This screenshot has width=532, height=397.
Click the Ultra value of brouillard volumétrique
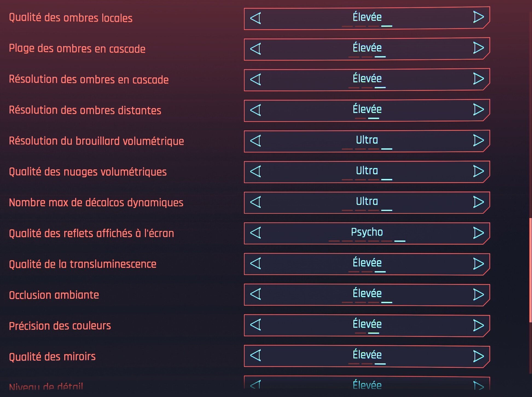367,140
